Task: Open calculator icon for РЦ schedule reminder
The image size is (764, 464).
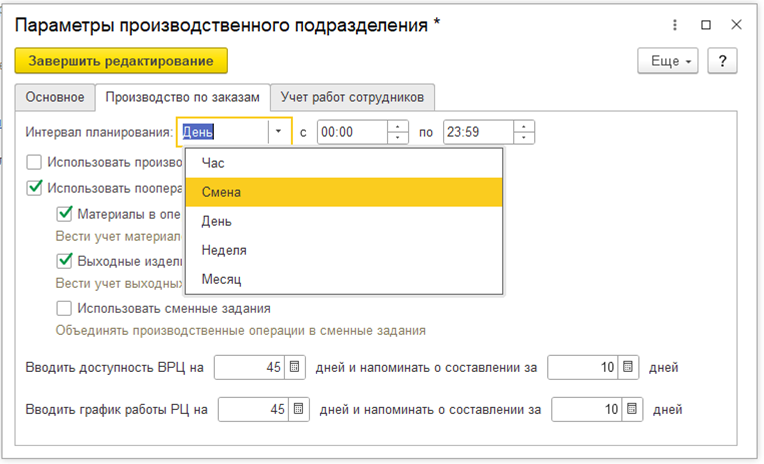Action: tap(632, 409)
